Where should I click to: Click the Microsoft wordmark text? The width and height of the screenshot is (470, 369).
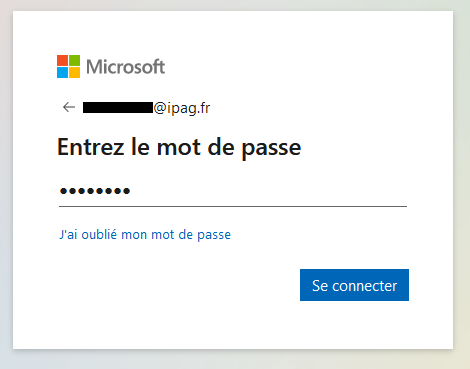[x=126, y=67]
